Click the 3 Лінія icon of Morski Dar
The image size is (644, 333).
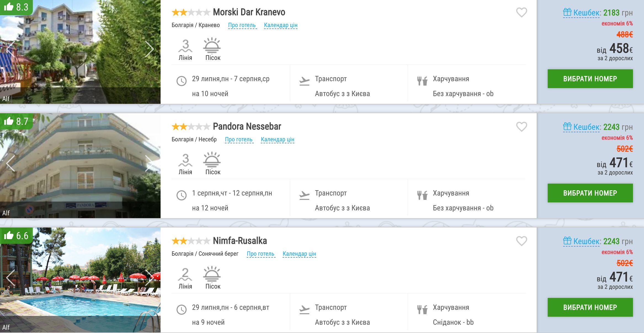point(185,46)
